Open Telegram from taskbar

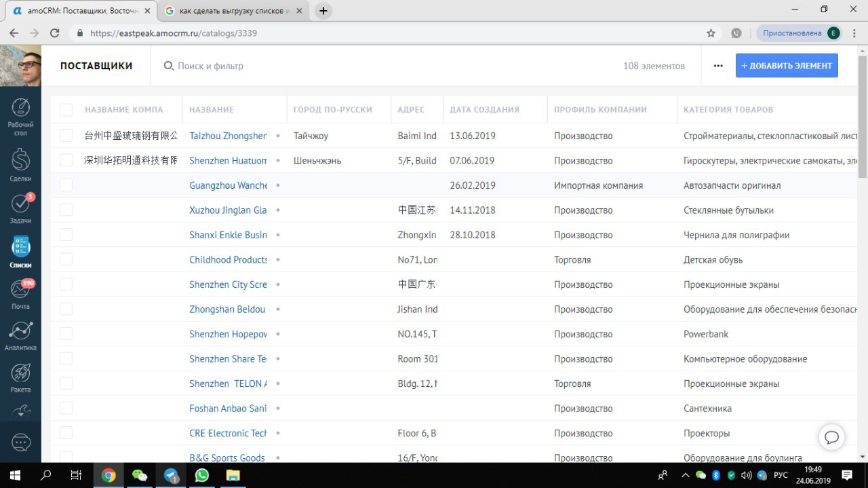coord(171,475)
